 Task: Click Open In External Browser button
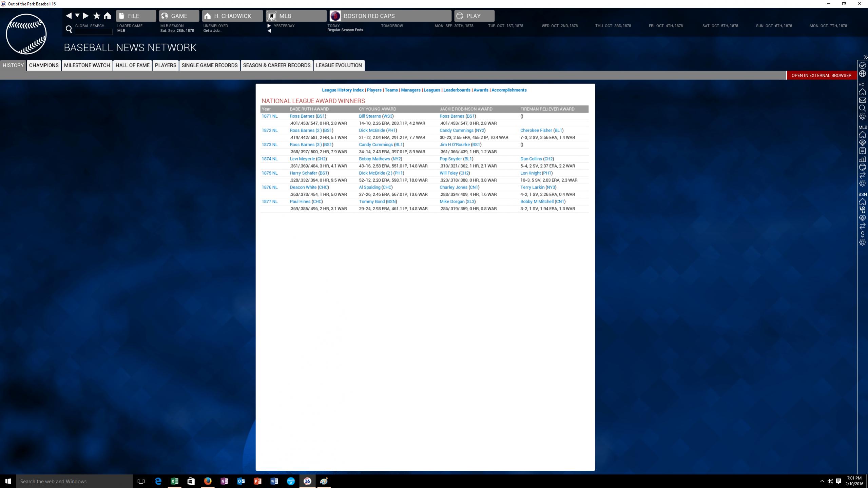tap(821, 75)
